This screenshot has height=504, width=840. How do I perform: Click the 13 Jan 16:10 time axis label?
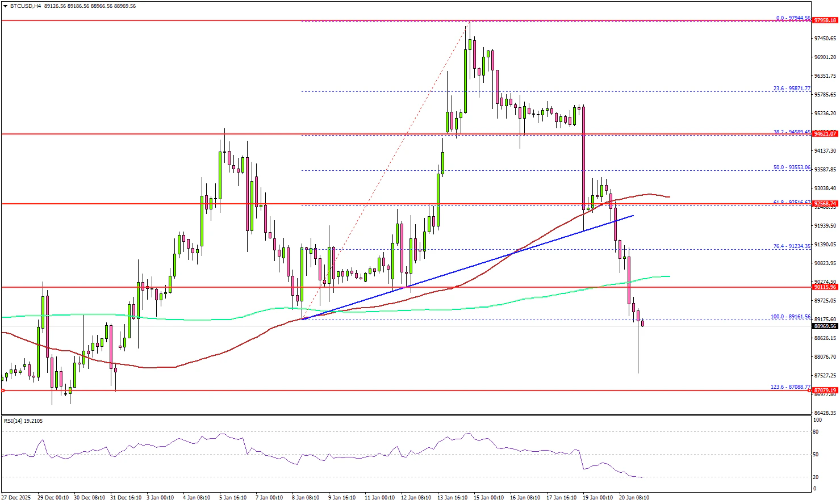pos(452,498)
